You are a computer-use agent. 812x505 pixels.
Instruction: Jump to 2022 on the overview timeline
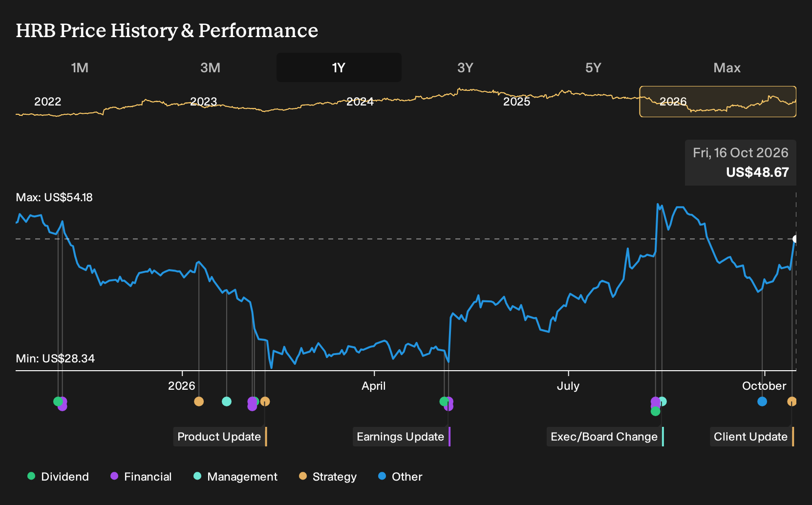[x=47, y=102]
